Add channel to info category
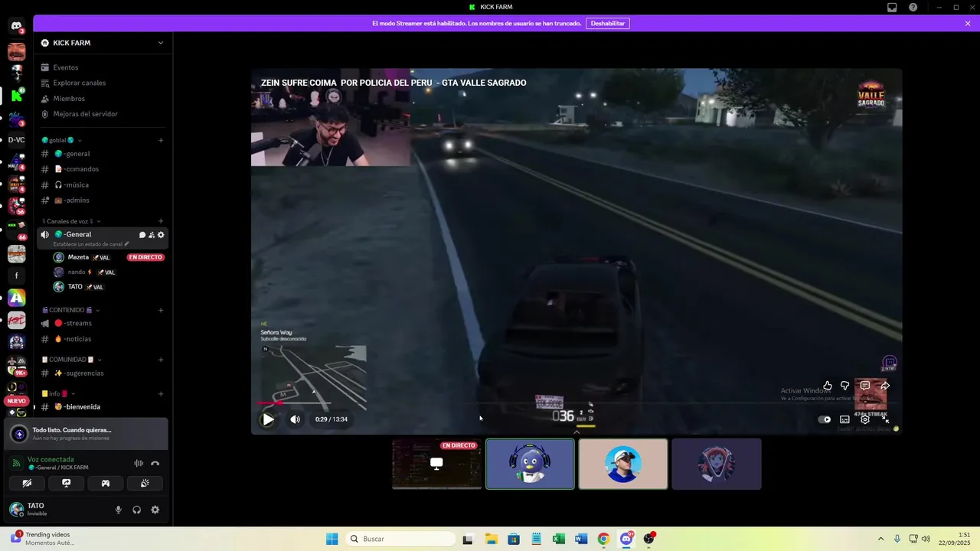The image size is (980, 551). click(161, 393)
